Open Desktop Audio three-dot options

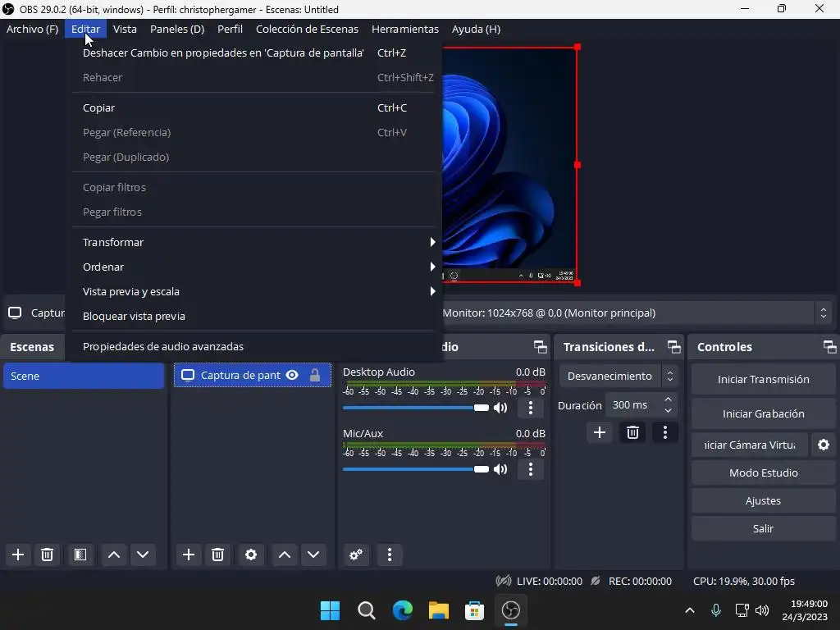(531, 408)
